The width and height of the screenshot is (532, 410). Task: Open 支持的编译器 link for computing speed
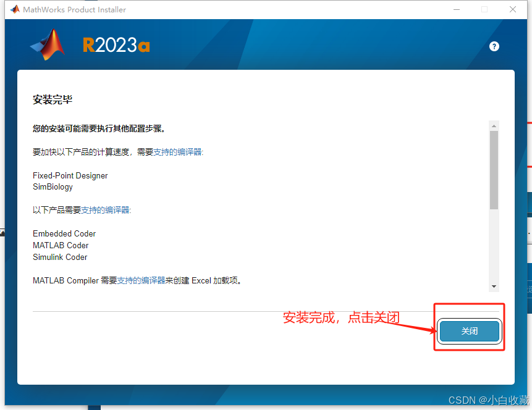point(178,152)
